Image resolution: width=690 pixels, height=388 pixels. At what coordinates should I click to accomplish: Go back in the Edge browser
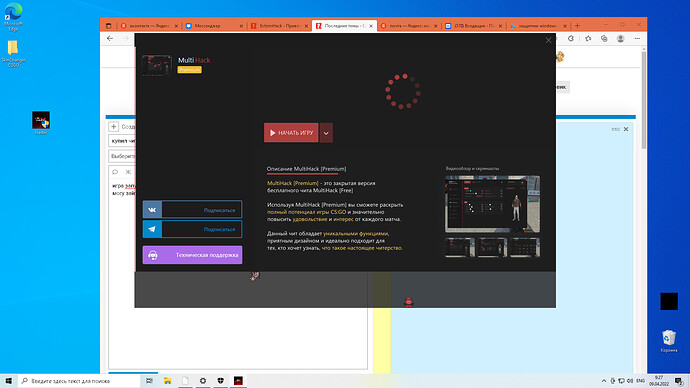[x=110, y=39]
